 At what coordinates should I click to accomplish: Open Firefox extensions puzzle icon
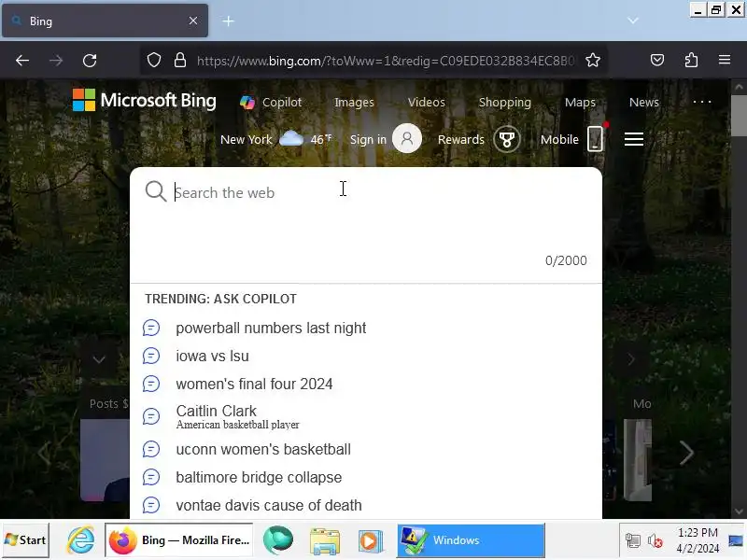[x=691, y=60]
